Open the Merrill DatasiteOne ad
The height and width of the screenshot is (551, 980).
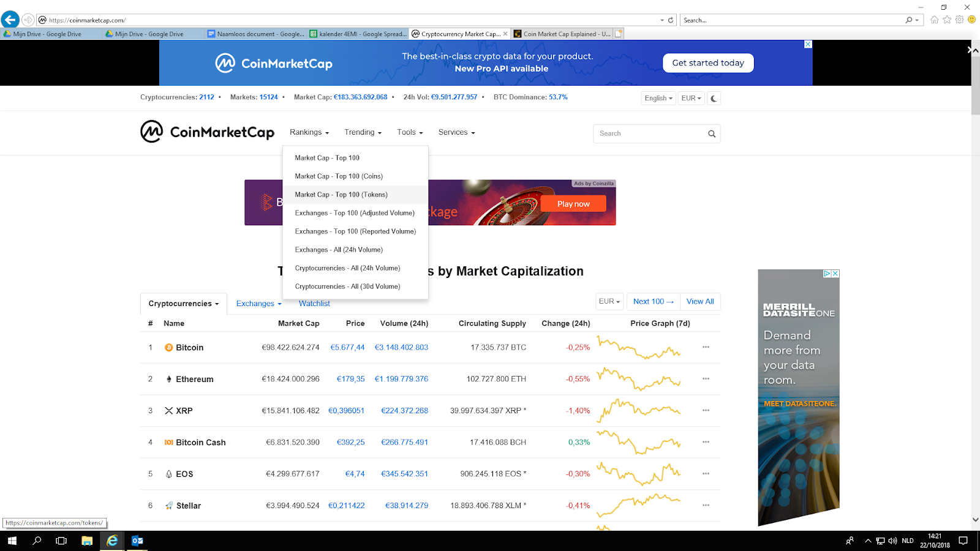pyautogui.click(x=799, y=397)
